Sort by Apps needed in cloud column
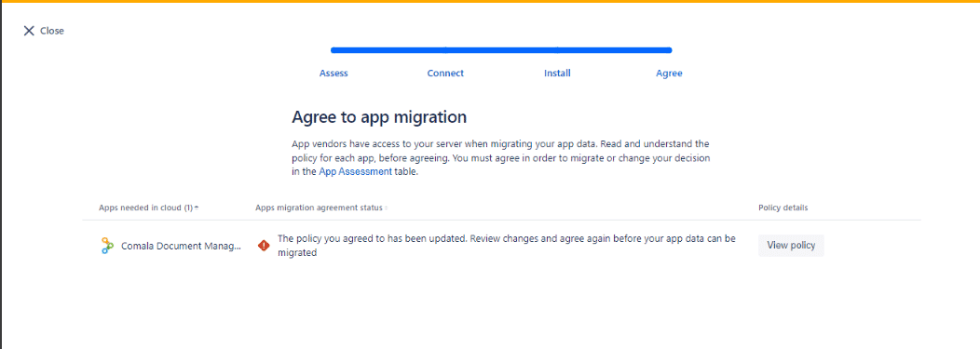The height and width of the screenshot is (349, 980). coord(145,208)
